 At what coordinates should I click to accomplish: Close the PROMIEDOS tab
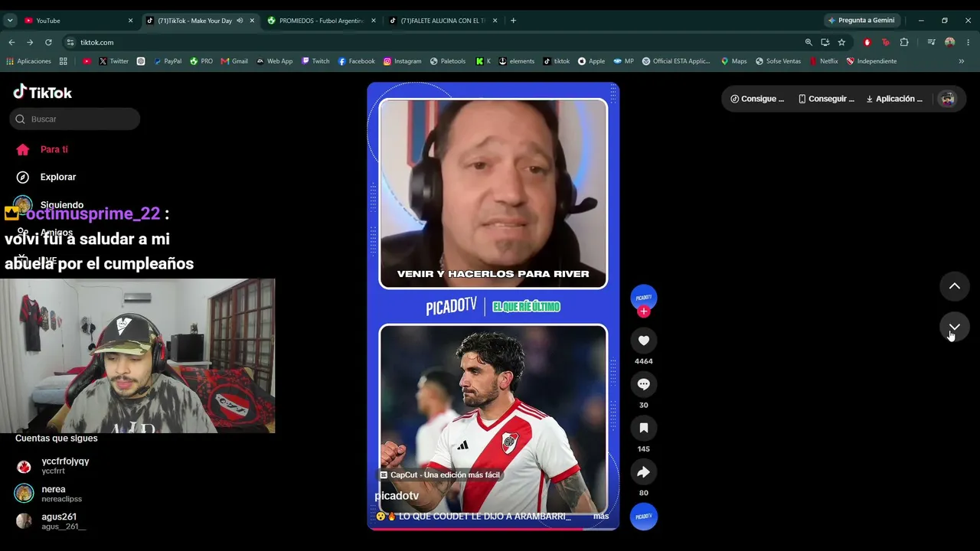pyautogui.click(x=374, y=21)
